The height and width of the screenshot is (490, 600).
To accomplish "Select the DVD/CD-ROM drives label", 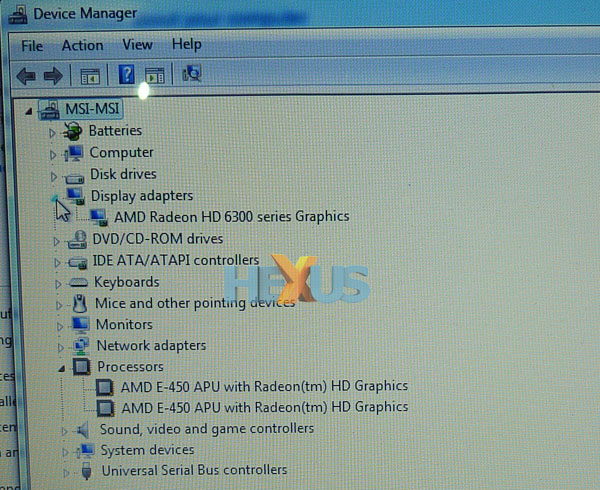I will tap(158, 239).
